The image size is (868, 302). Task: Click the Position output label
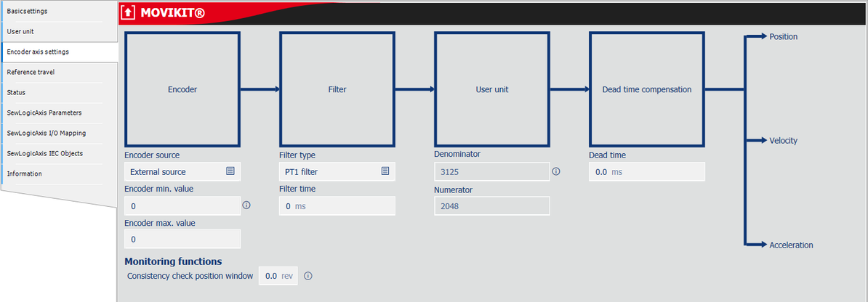point(783,36)
